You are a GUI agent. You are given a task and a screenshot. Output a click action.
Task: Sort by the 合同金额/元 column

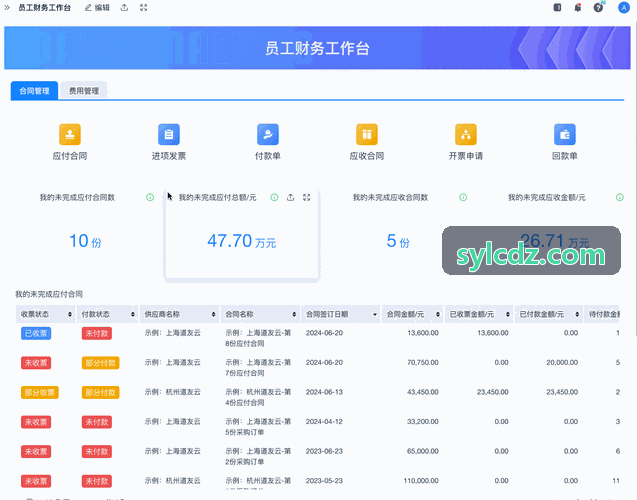click(x=438, y=314)
